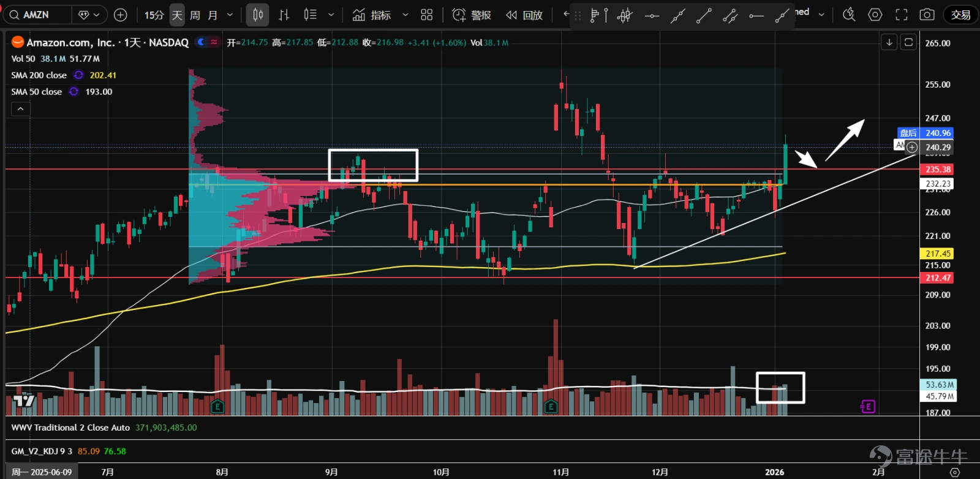The width and height of the screenshot is (980, 479).
Task: Select the volume candles chart style icon
Action: [x=311, y=15]
